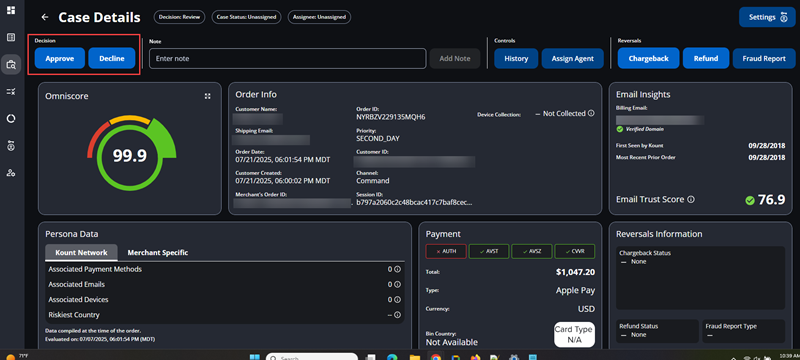This screenshot has width=800, height=360.
Task: Switch to the Merchant Specific tab
Action: [x=158, y=252]
